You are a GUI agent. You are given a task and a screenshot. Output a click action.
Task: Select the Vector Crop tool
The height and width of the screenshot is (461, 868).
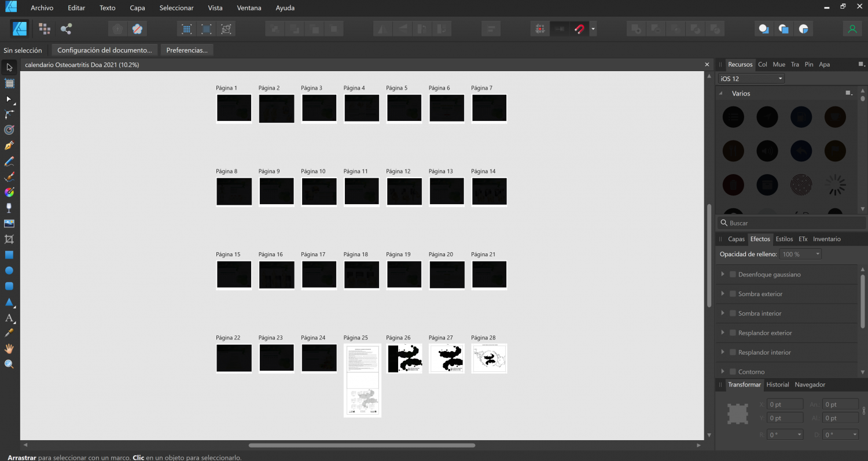coord(9,239)
